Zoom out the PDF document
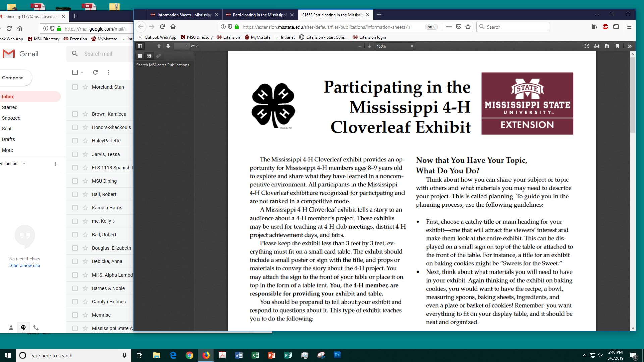Viewport: 644px width, 362px height. [360, 46]
